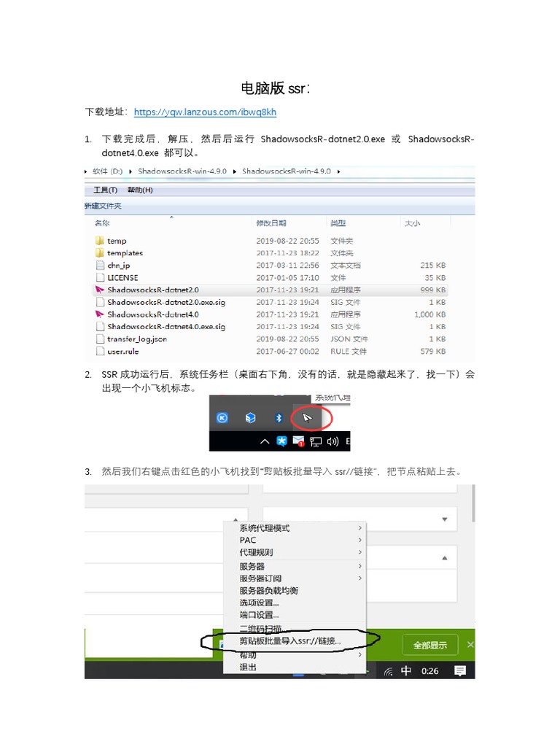Click the 0:26 taskbar clock
This screenshot has width=560, height=747.
(x=429, y=671)
